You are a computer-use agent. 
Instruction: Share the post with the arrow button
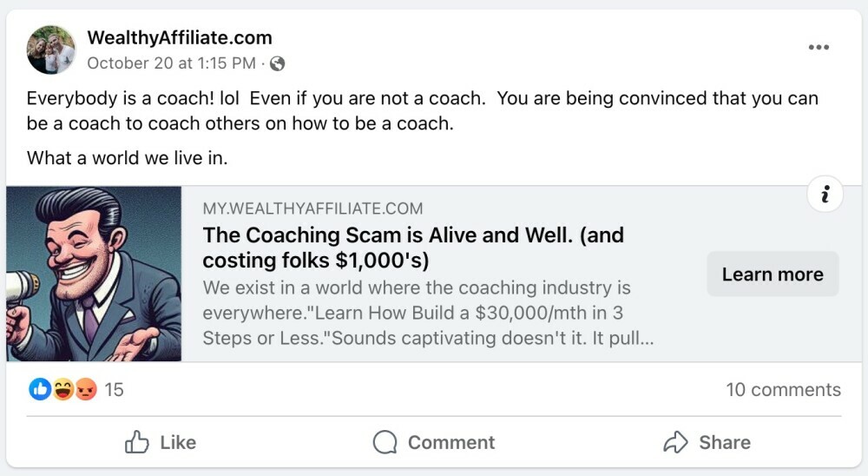pos(707,442)
